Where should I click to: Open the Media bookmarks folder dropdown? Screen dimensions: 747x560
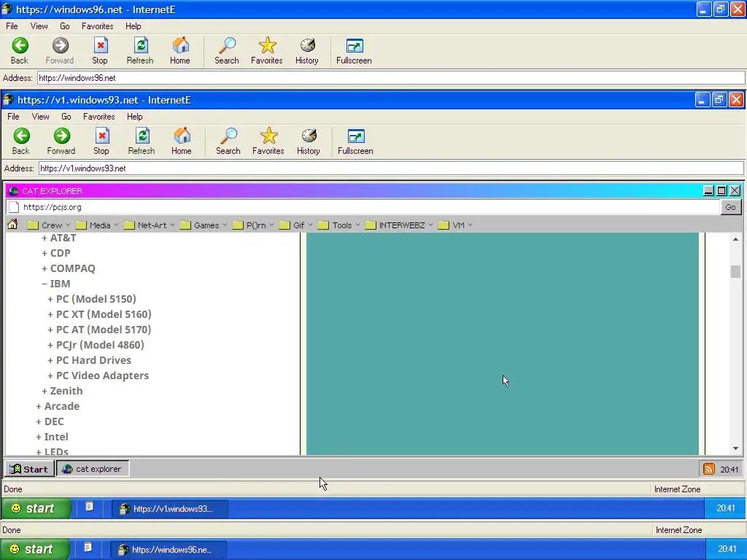click(97, 225)
